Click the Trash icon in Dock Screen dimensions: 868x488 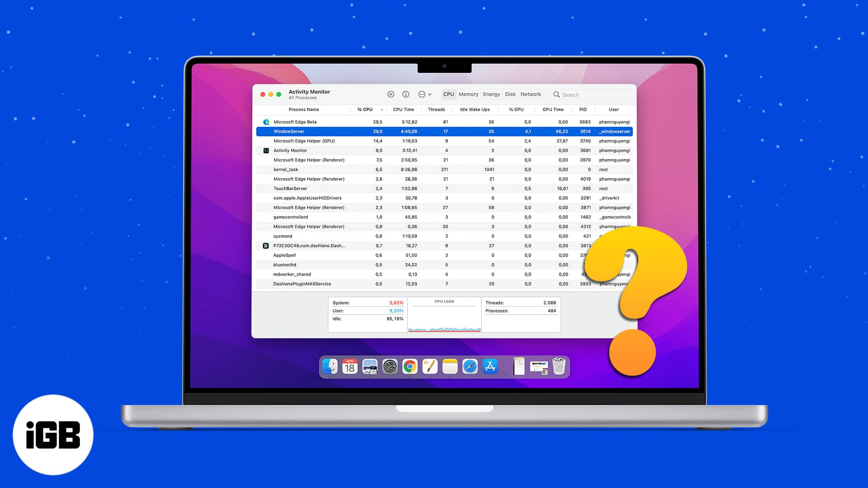click(559, 366)
